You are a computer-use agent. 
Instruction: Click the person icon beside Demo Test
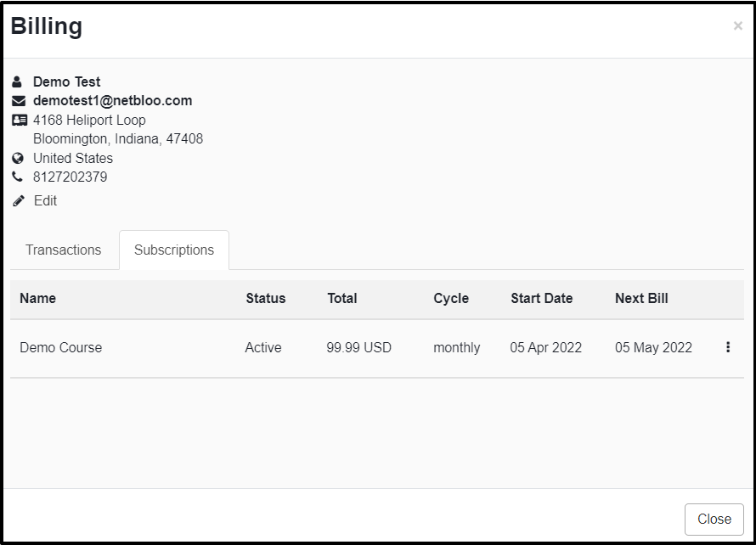click(x=17, y=81)
